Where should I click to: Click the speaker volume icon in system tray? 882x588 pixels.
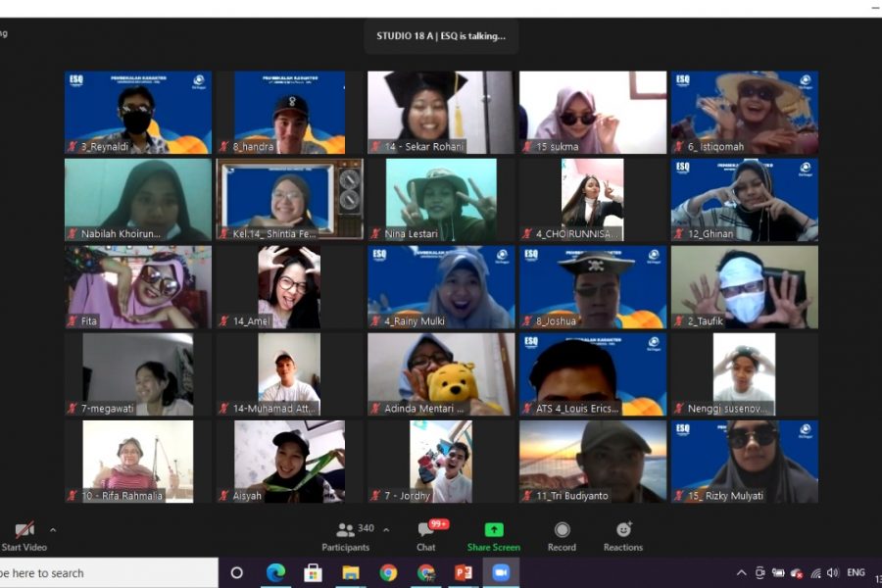coord(833,573)
